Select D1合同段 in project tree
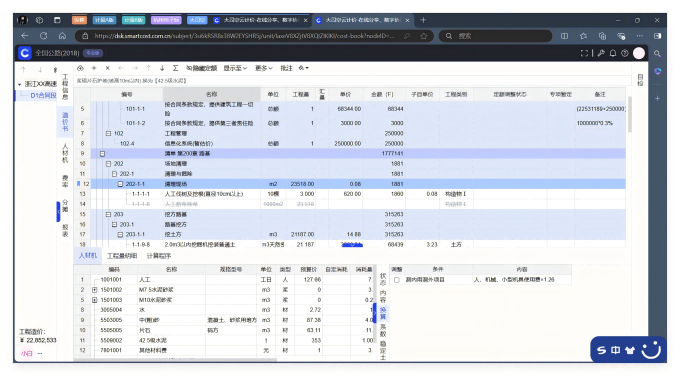Viewport: 680px width, 376px height. [x=43, y=95]
